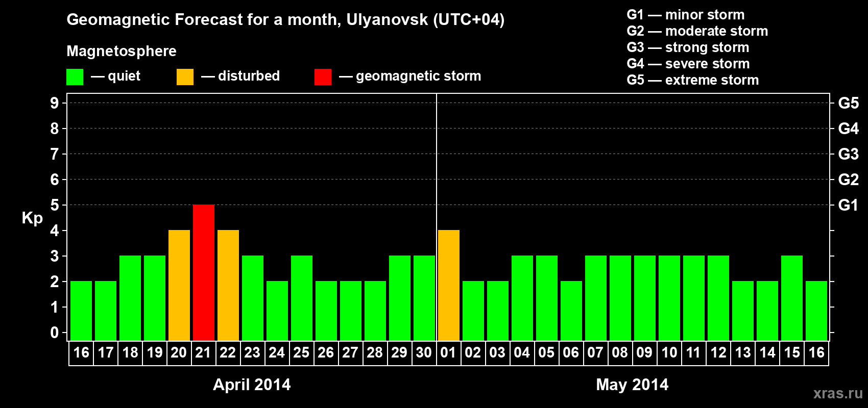Click date label 12 on the May axis
The width and height of the screenshot is (868, 408).
[x=718, y=352]
